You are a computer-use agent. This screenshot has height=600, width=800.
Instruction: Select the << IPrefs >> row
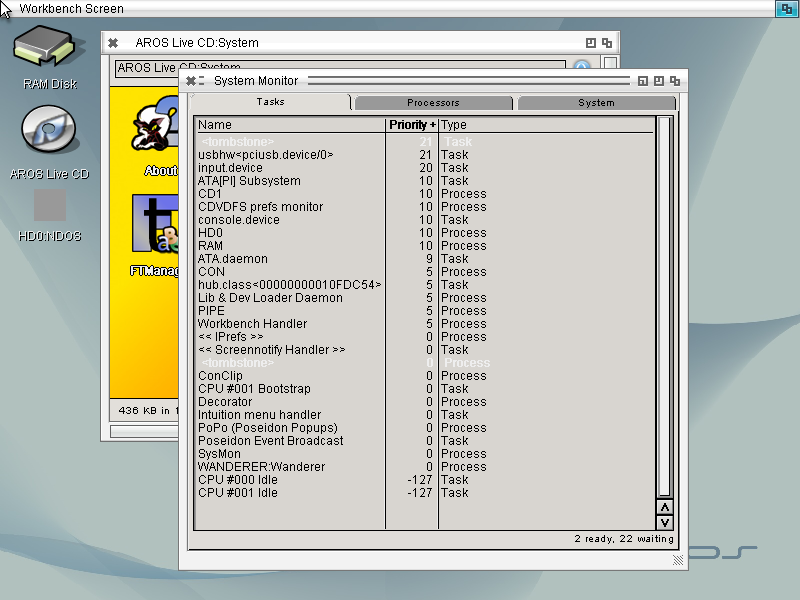tap(425, 337)
